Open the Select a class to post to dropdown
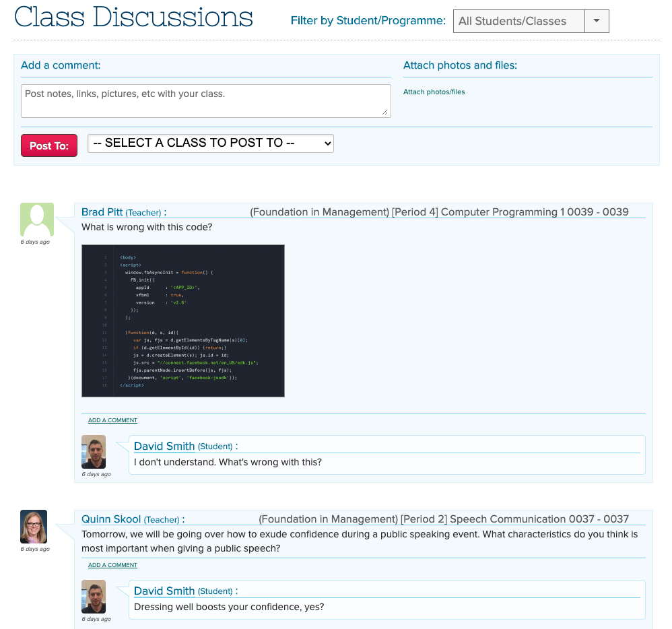 (x=211, y=143)
